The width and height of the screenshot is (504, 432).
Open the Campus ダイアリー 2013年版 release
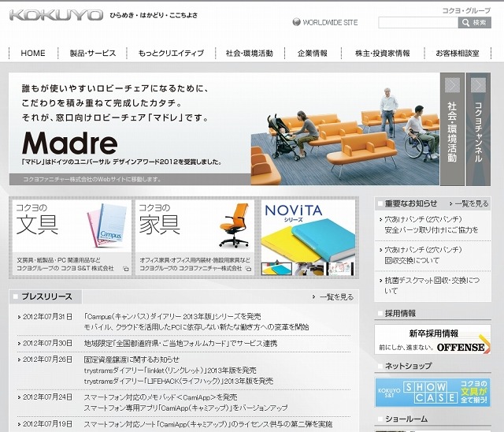tap(172, 317)
